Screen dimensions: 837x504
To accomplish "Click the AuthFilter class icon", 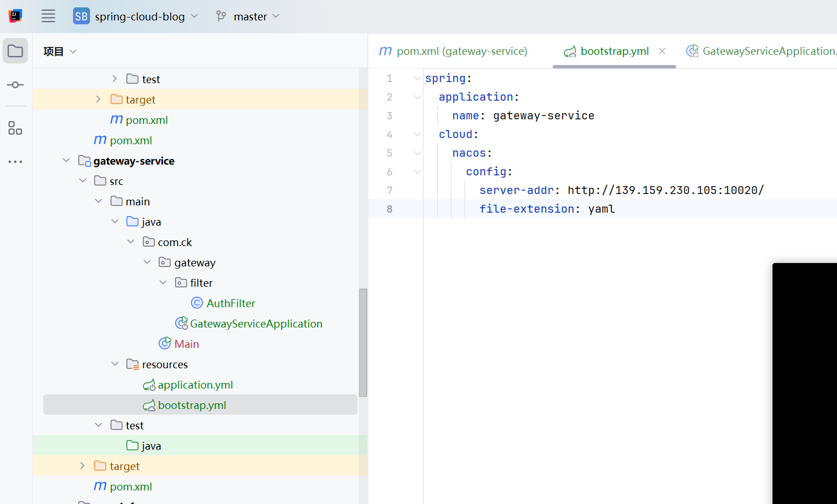I will 197,303.
